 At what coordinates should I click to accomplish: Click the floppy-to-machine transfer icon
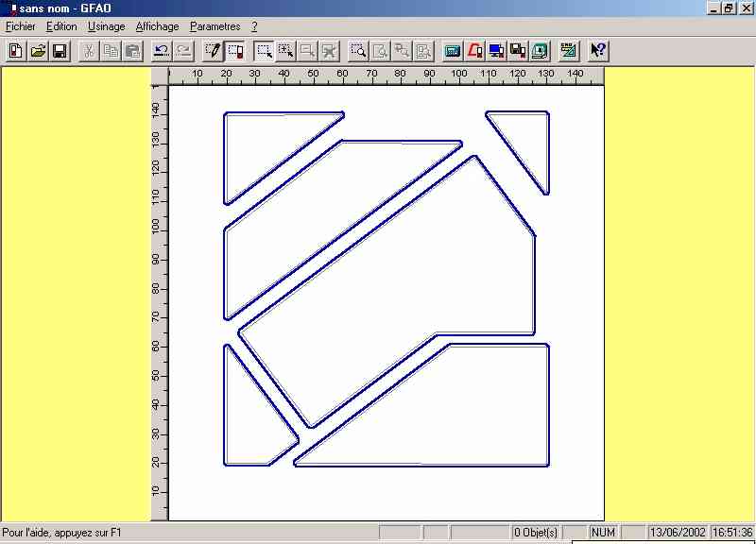coord(518,51)
